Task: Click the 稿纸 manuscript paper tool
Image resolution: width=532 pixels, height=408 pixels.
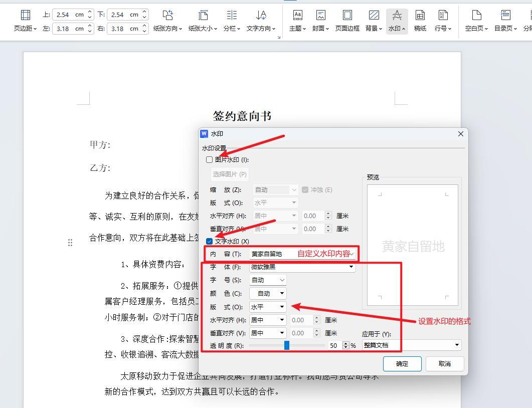Action: pos(420,21)
